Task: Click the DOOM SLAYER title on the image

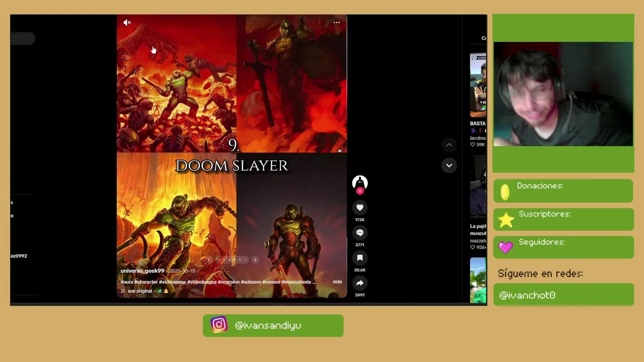Action: [x=231, y=166]
